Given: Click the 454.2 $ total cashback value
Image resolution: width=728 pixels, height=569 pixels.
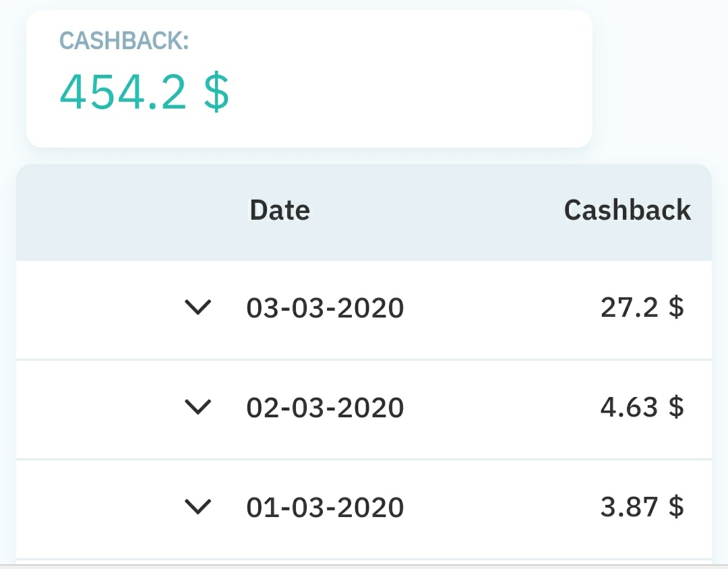Looking at the screenshot, I should tap(144, 92).
